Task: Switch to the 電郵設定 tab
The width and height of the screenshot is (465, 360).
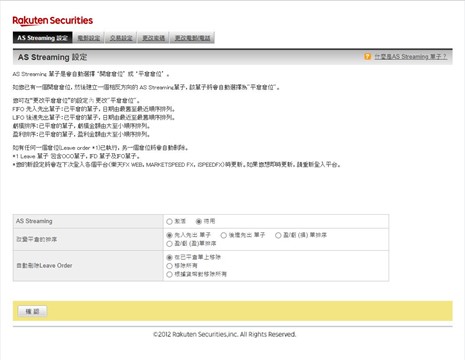Action: [89, 38]
